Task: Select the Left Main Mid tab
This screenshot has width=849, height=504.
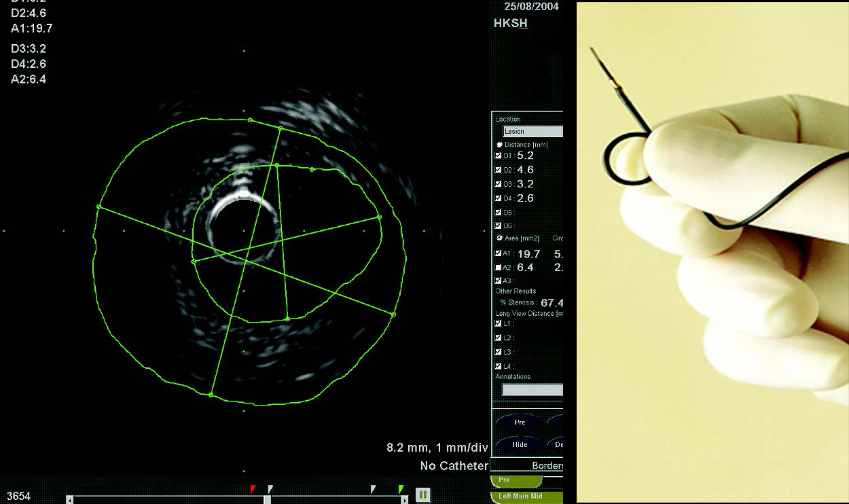Action: click(526, 497)
